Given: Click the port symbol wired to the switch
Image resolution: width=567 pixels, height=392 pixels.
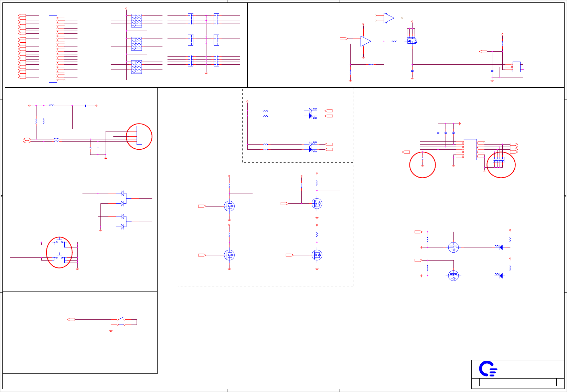Looking at the screenshot, I should (71, 320).
